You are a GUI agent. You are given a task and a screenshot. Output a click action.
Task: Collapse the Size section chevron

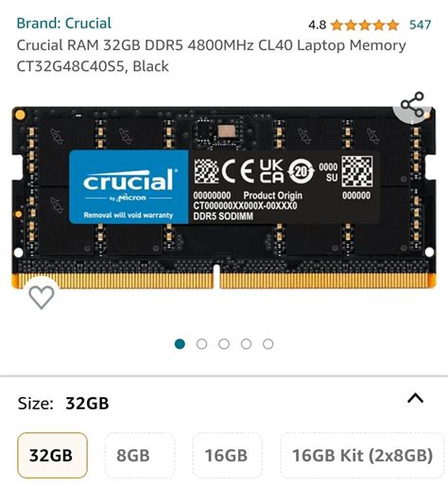[x=416, y=398]
